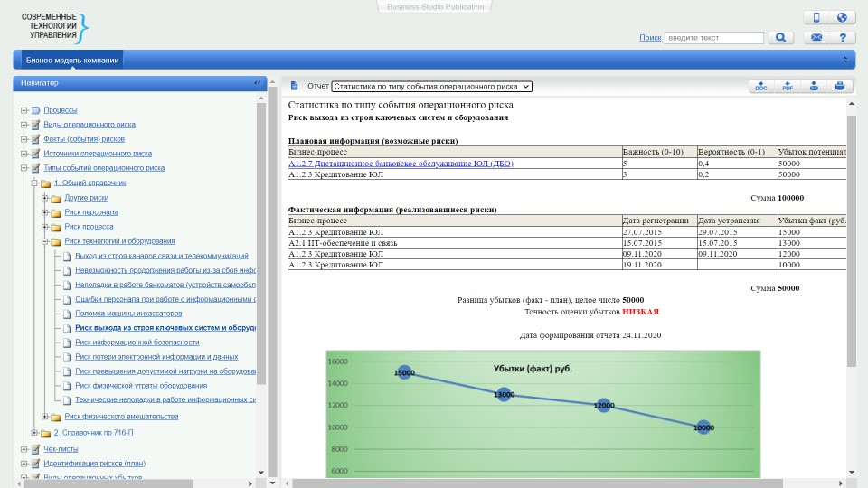
Task: Click the globe icon at top right
Action: [x=842, y=18]
